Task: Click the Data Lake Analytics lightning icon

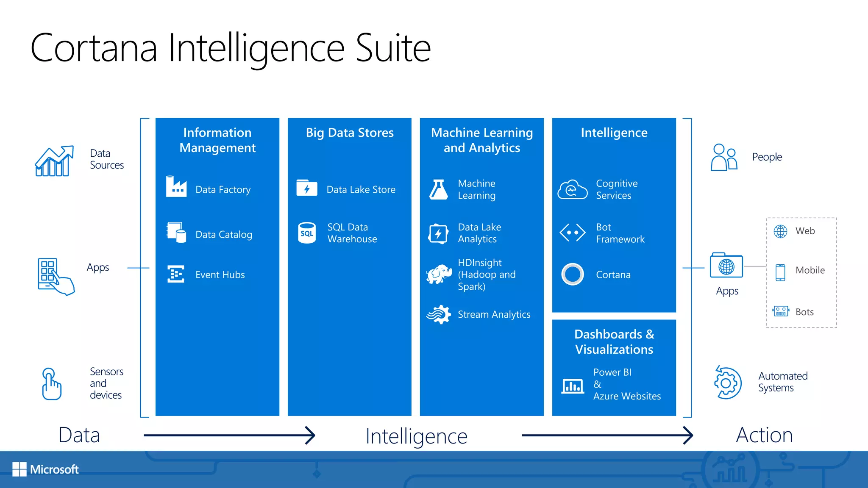Action: 438,233
